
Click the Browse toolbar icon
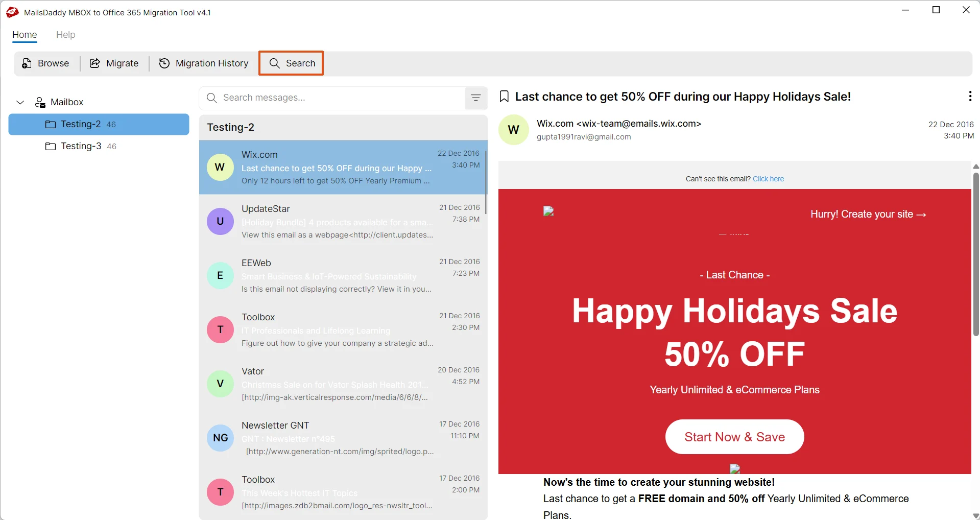click(26, 63)
